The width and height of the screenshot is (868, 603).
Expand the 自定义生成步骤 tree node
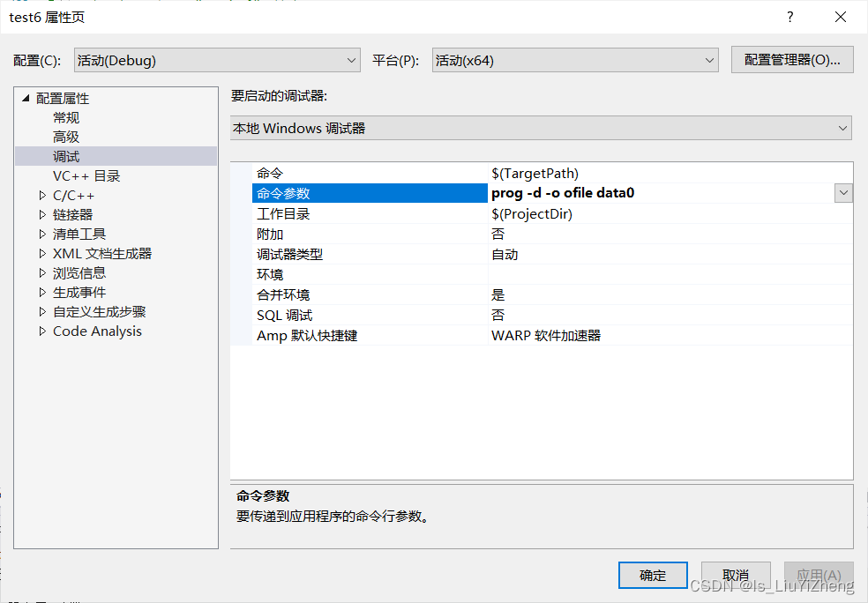click(x=42, y=311)
